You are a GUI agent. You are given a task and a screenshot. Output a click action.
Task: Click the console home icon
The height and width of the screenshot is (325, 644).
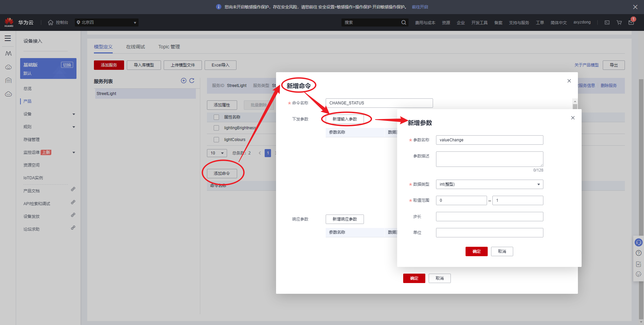(x=51, y=22)
